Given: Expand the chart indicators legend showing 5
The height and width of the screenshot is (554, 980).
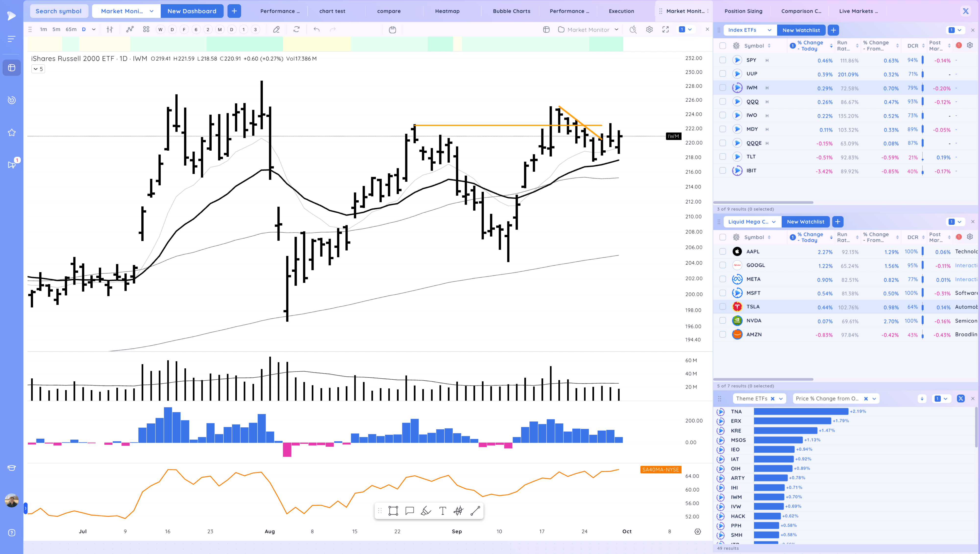Looking at the screenshot, I should [x=38, y=69].
